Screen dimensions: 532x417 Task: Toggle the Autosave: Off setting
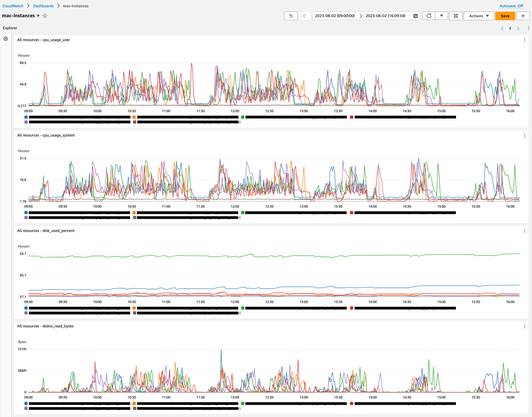tap(511, 6)
